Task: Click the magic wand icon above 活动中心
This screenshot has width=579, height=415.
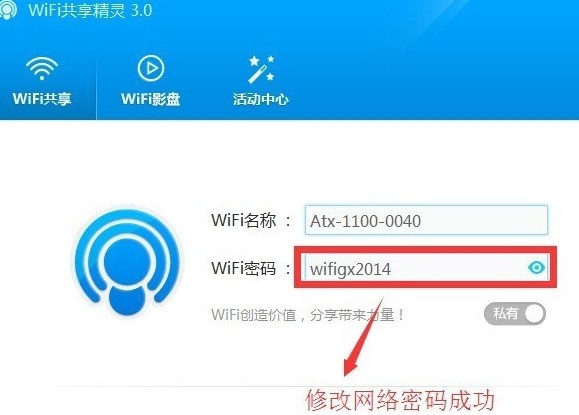Action: point(261,69)
